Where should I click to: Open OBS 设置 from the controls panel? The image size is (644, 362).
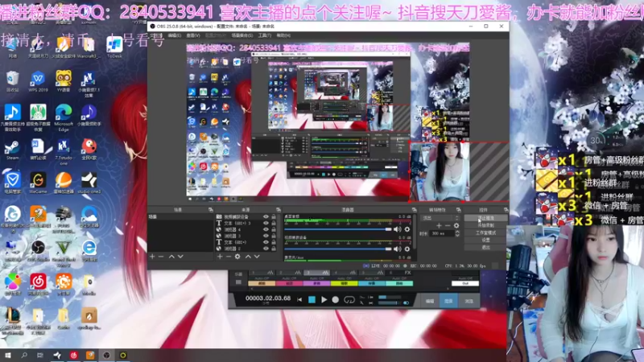click(486, 240)
